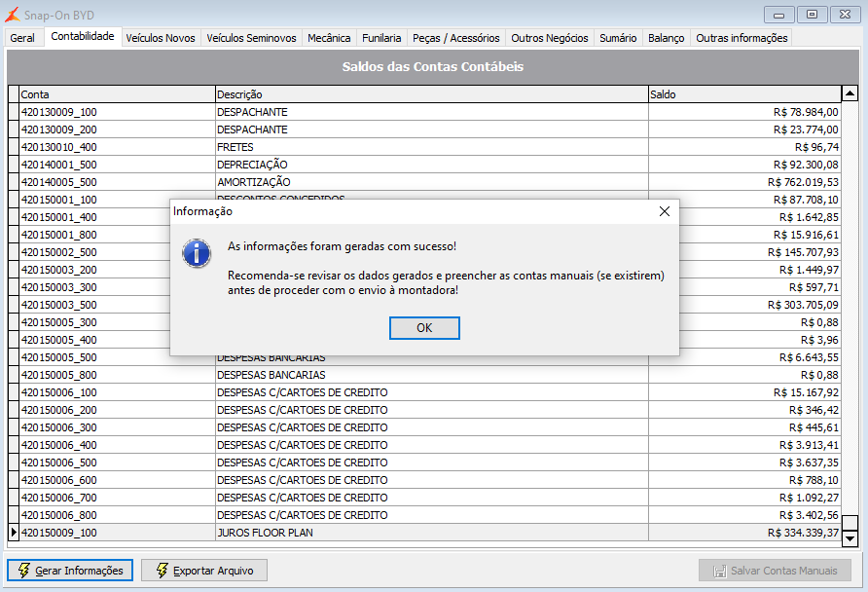Click the blue information icon in dialog
This screenshot has width=868, height=592.
pyautogui.click(x=197, y=253)
